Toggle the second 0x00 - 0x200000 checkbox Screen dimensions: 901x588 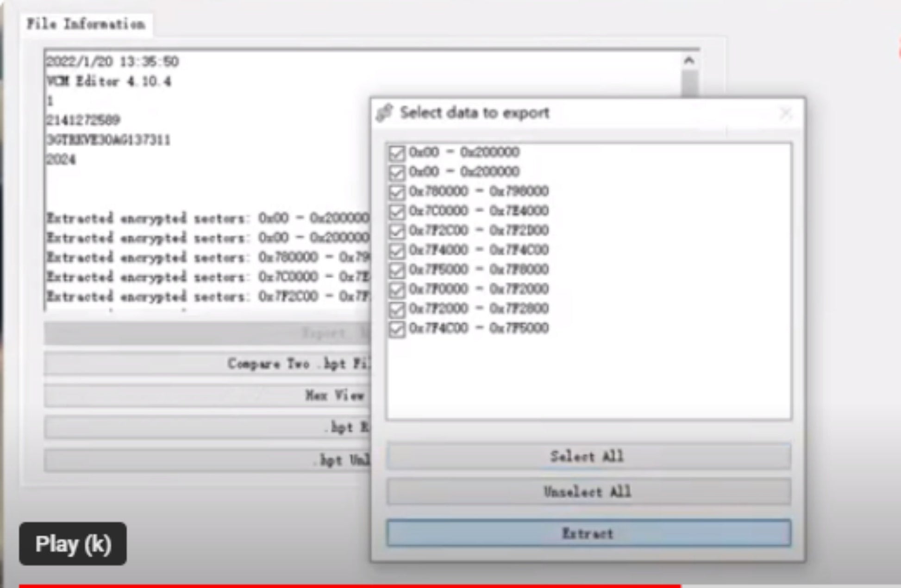pos(396,173)
